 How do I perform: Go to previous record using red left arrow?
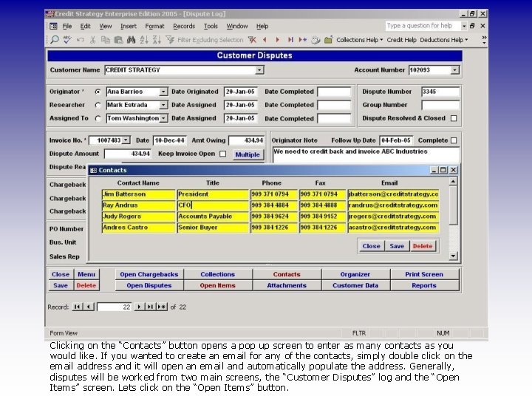click(x=265, y=40)
